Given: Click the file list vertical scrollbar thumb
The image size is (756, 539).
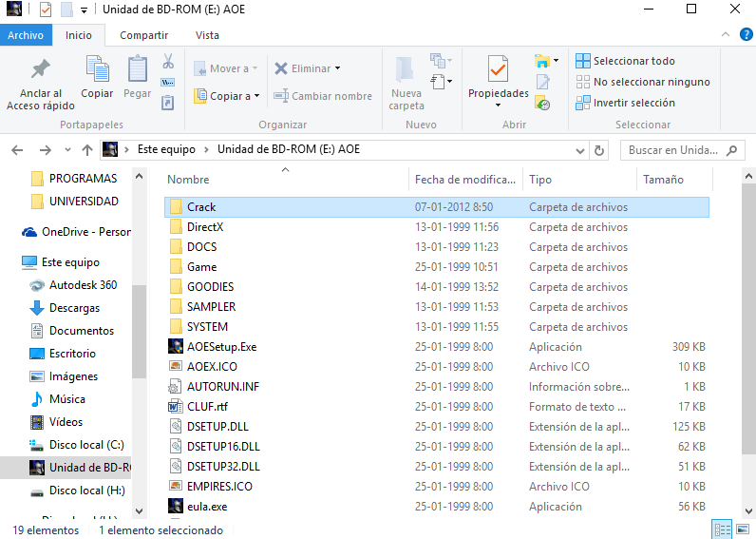Looking at the screenshot, I should pos(748,318).
